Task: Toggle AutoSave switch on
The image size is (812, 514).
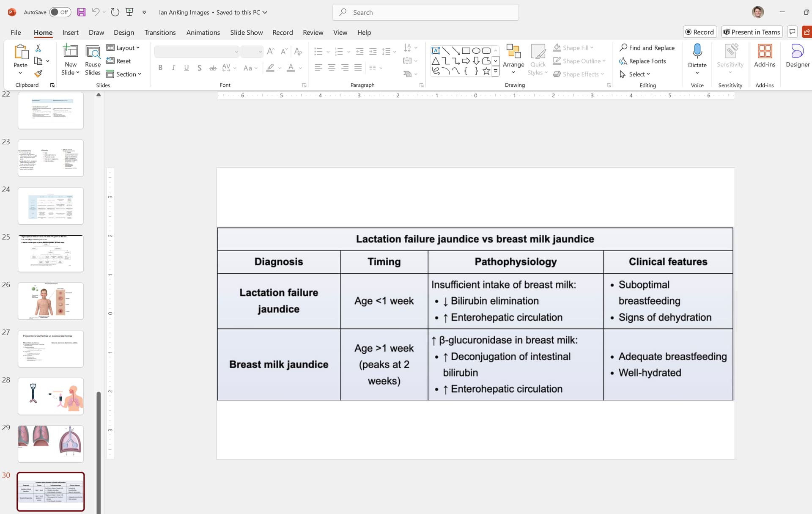Action: 60,12
